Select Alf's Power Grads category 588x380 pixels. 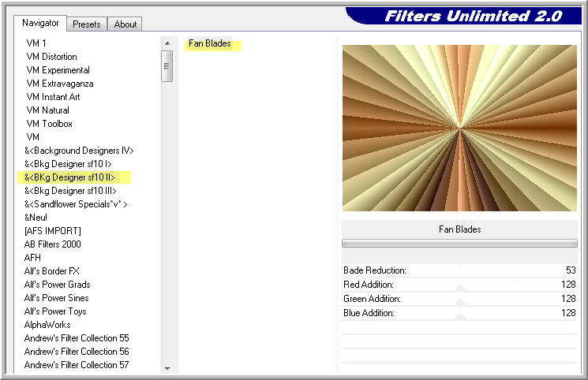pos(58,285)
